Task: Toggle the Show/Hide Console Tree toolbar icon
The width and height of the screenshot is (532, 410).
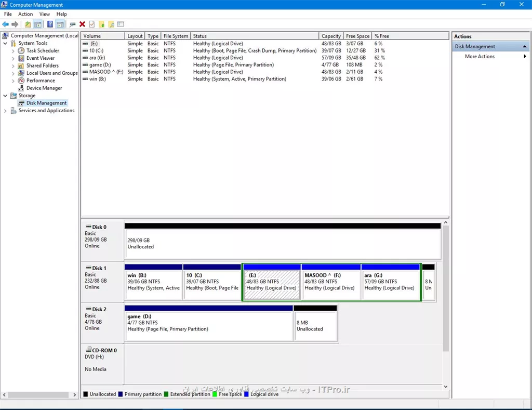Action: click(x=38, y=24)
